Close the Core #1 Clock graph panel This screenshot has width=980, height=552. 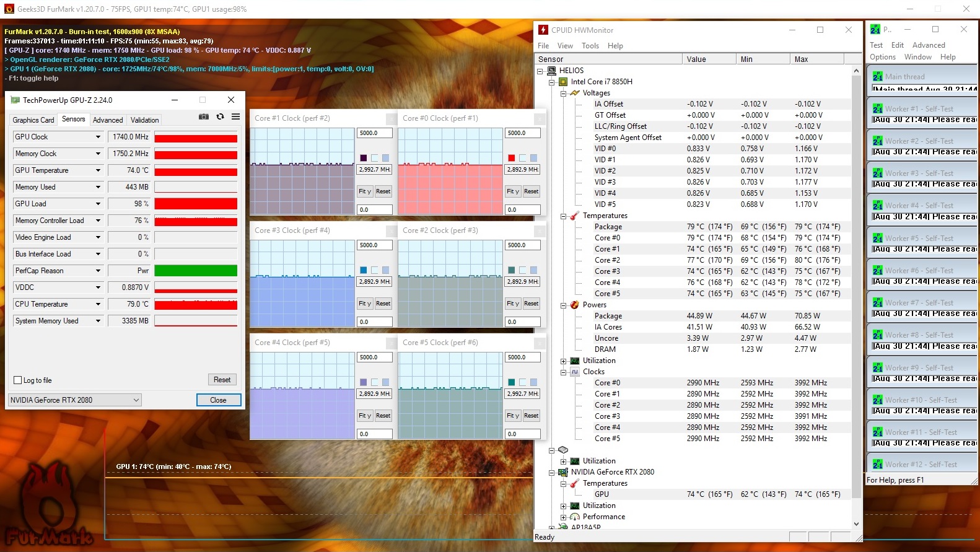click(x=391, y=118)
